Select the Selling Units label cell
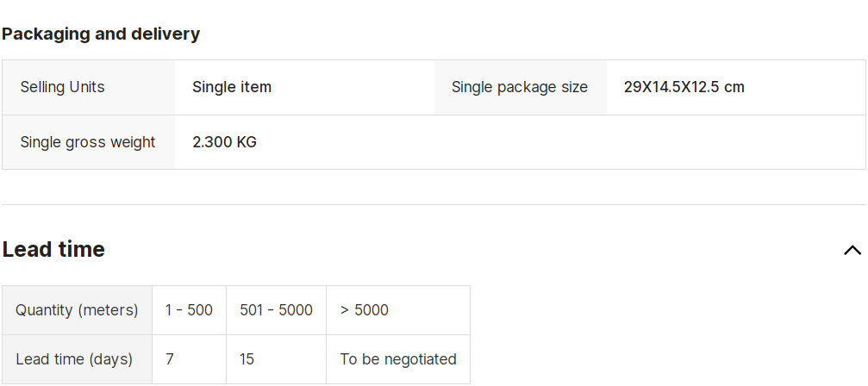 (x=89, y=87)
